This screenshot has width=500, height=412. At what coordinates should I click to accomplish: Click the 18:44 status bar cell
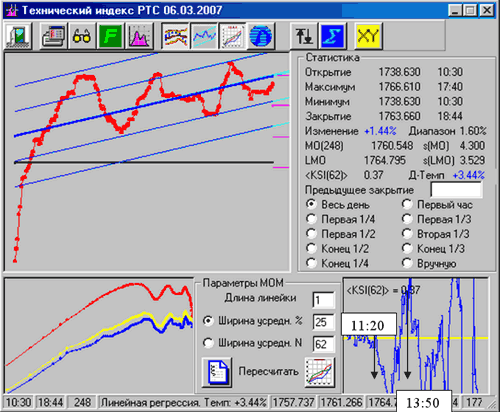coord(50,403)
